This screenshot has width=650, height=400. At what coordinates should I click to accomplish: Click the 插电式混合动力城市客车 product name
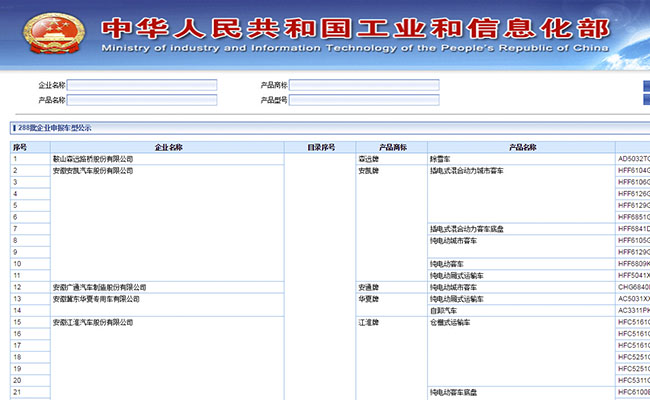click(467, 170)
